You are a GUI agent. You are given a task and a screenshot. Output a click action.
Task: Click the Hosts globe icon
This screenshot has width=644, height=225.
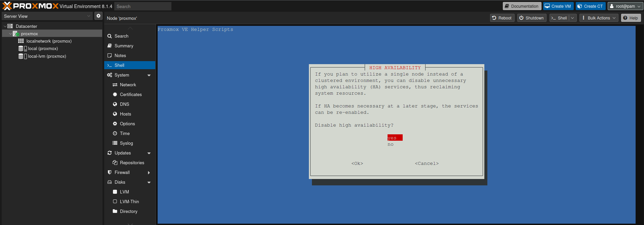pos(115,114)
